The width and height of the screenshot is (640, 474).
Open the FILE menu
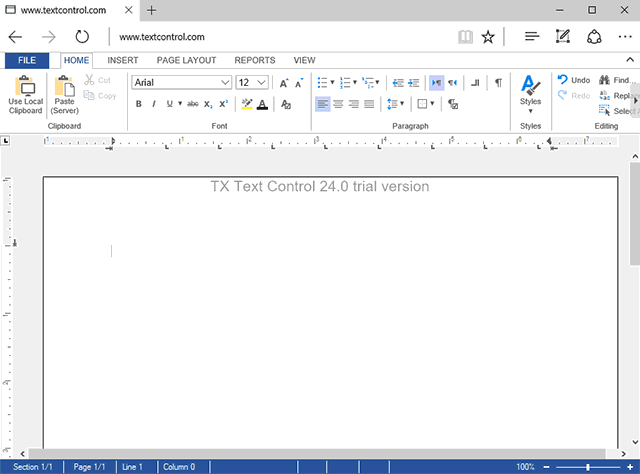pyautogui.click(x=27, y=60)
